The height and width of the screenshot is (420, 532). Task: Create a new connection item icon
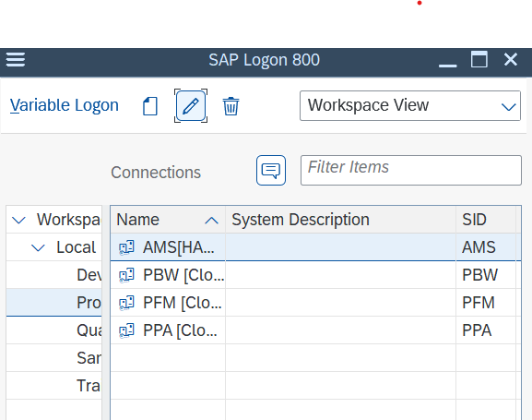pyautogui.click(x=150, y=106)
